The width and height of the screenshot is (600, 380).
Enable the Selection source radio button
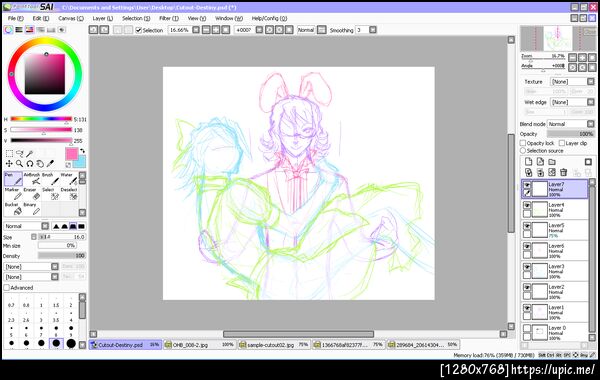click(523, 150)
